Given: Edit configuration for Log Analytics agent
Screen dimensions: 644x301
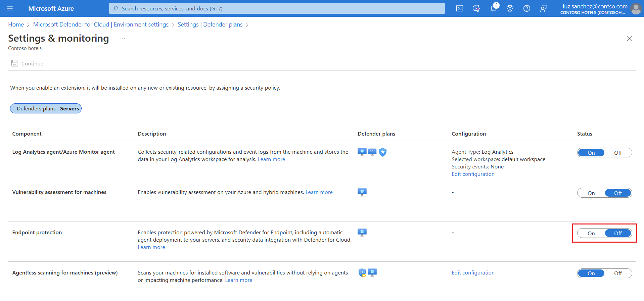Looking at the screenshot, I should tap(473, 174).
